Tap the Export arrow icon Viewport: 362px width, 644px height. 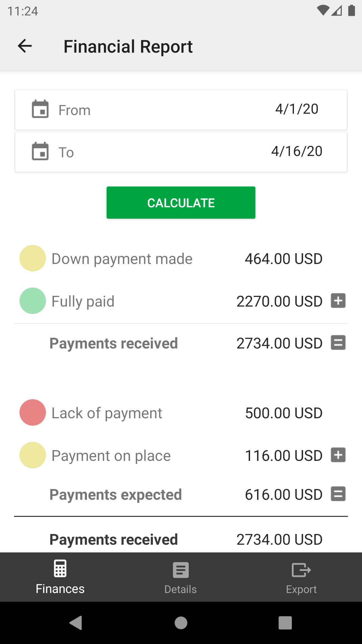pos(301,570)
